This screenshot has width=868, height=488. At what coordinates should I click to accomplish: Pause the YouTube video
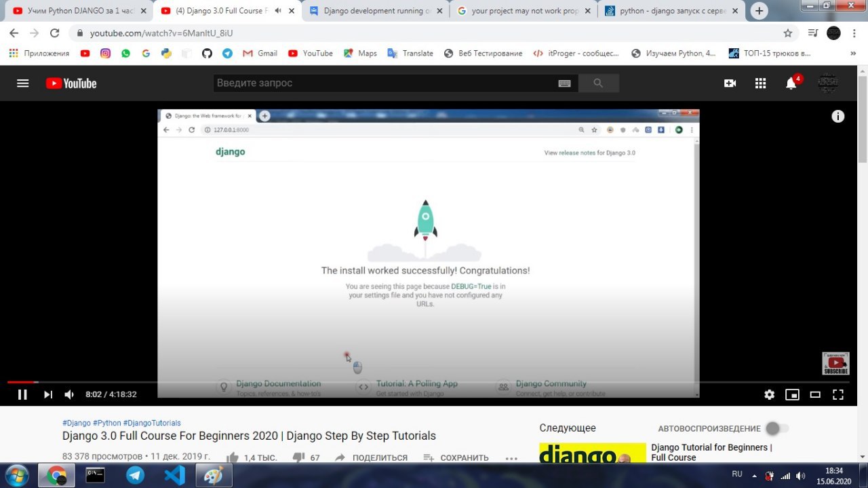[22, 394]
